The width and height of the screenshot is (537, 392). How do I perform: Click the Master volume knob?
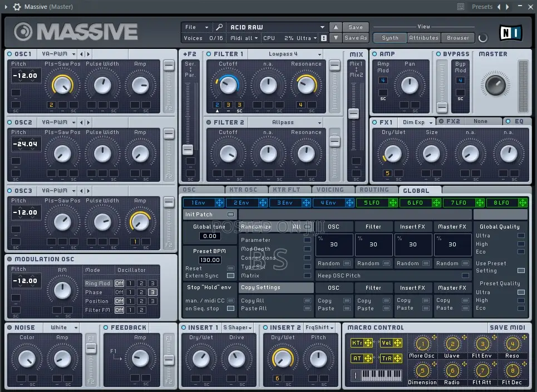click(495, 85)
